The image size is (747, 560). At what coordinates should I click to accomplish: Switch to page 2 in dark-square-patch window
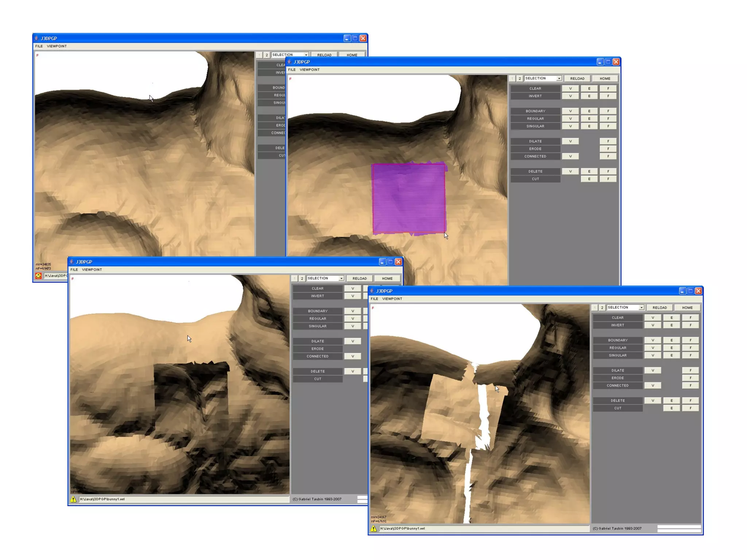pos(302,279)
